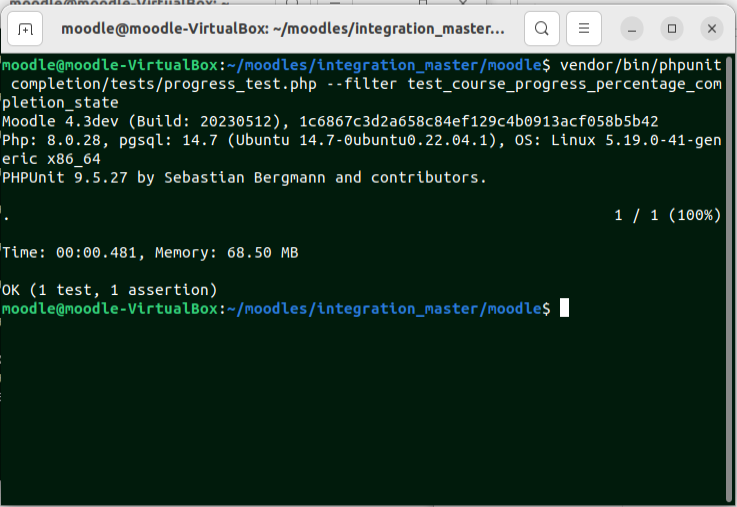737x507 pixels.
Task: Click 'completion/tests/progress_test.php' in the command
Action: coord(164,84)
